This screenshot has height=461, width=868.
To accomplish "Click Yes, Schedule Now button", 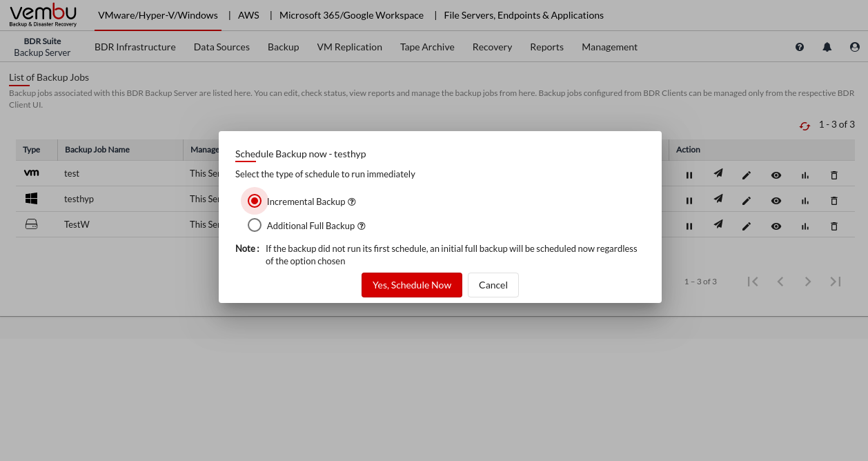I will click(411, 285).
